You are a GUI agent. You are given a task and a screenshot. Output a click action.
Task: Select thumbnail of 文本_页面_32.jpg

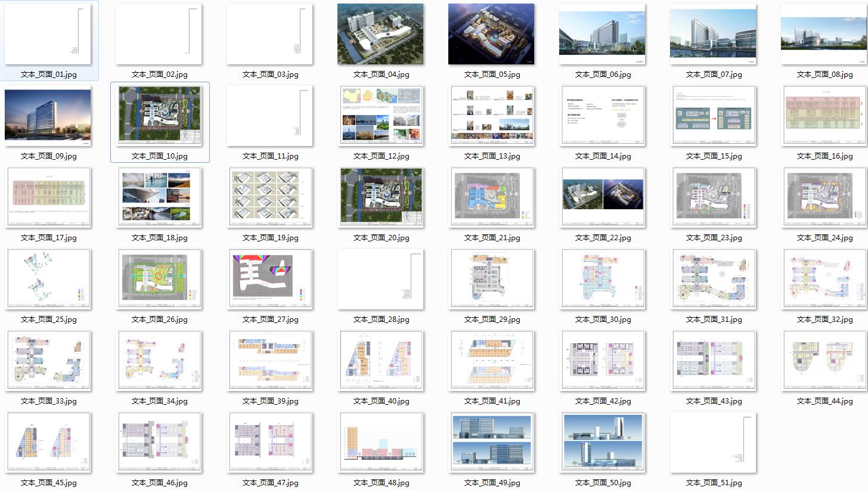click(x=824, y=280)
